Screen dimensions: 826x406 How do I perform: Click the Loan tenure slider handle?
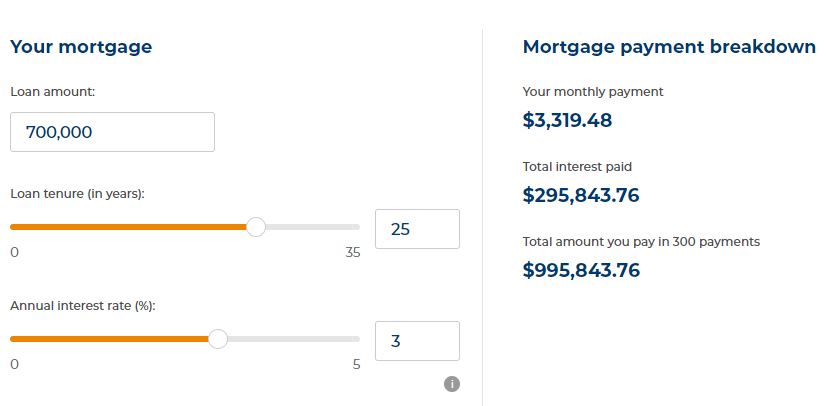tap(256, 227)
